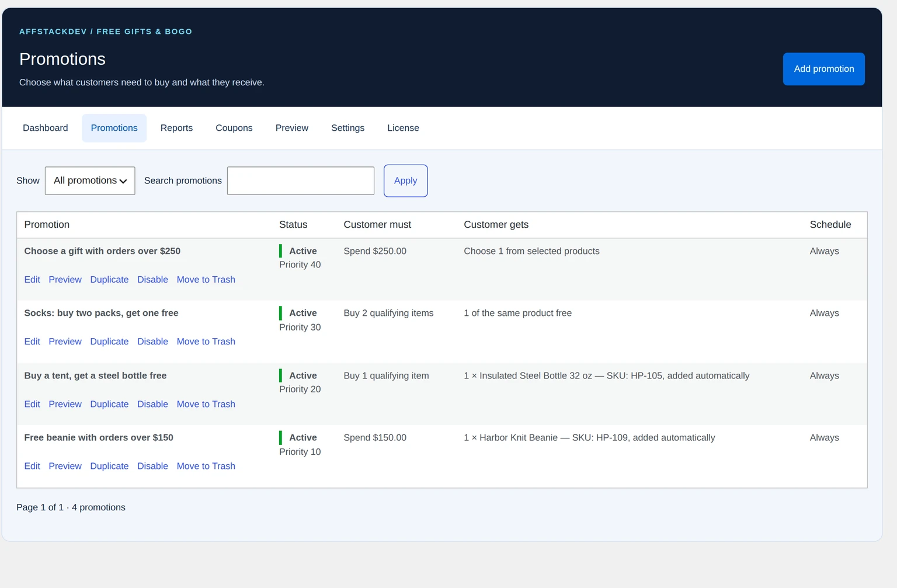Preview the $250 gift promotion
This screenshot has height=588, width=897.
(x=65, y=280)
